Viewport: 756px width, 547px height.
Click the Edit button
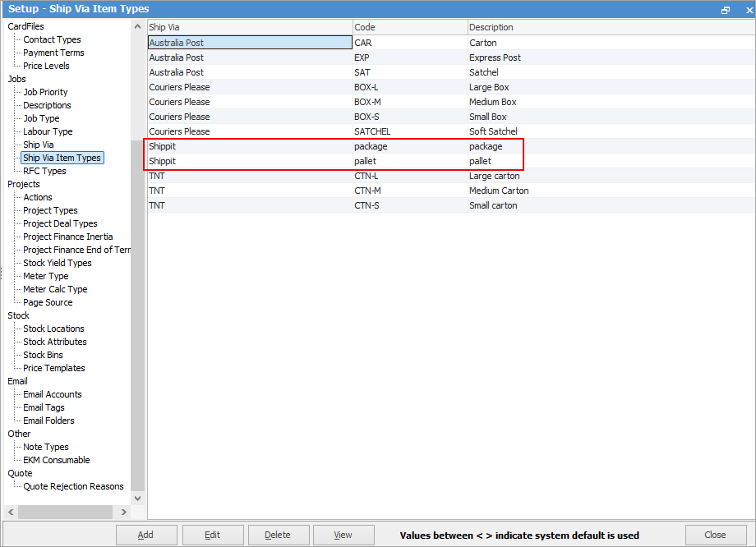coord(212,535)
